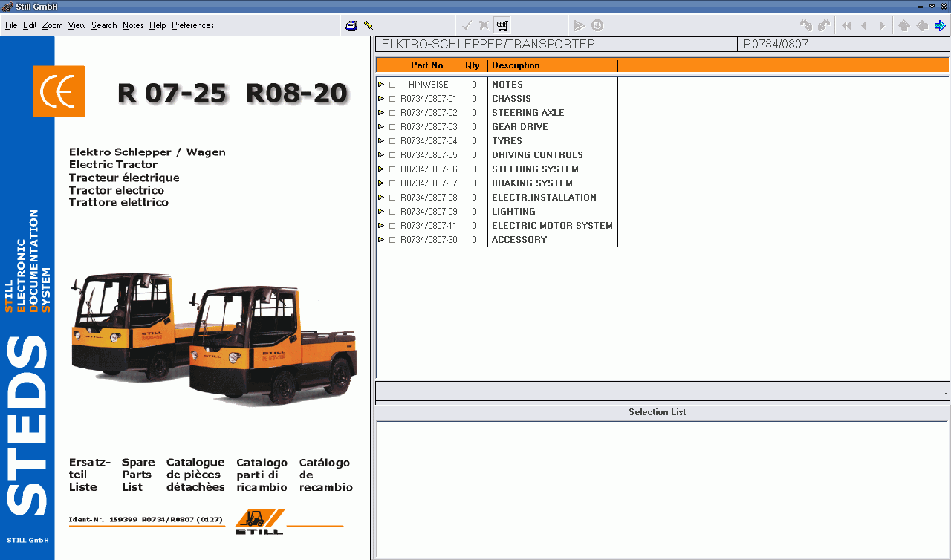The height and width of the screenshot is (560, 951).
Task: Tick the checkbox for GEAR DRIVE row
Action: click(392, 127)
